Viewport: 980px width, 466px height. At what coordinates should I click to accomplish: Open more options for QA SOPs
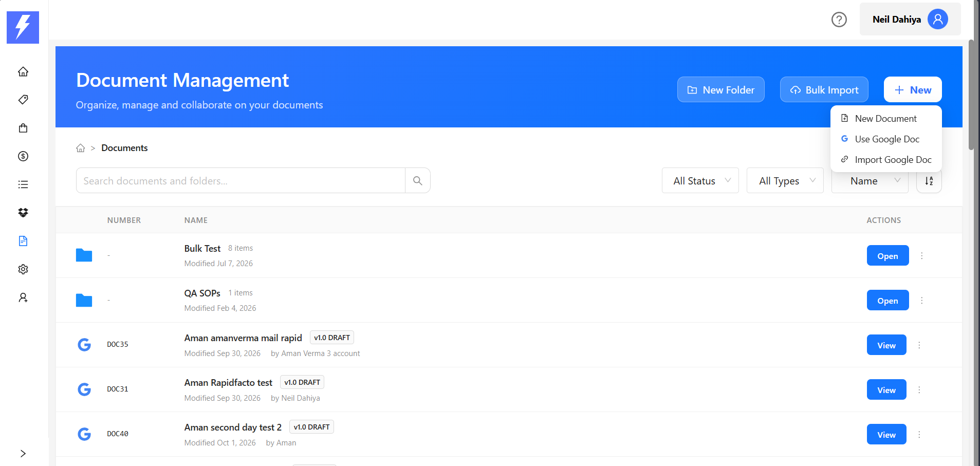[x=922, y=300]
